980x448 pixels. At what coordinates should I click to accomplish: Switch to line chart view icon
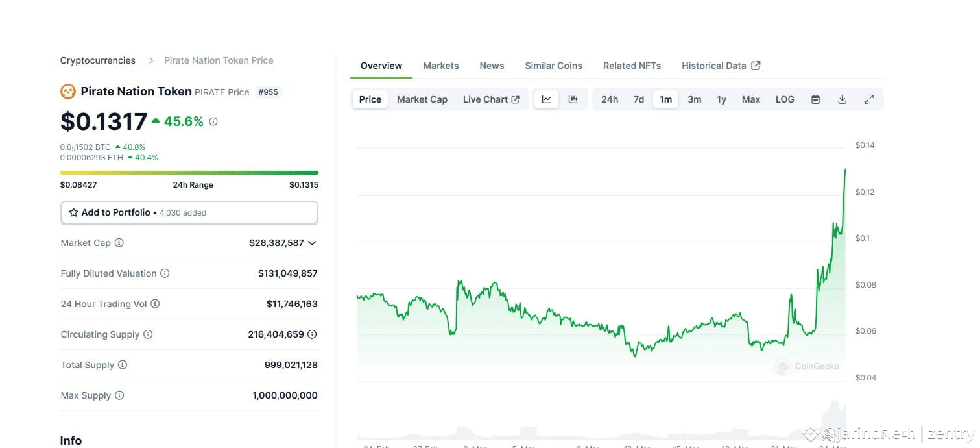tap(547, 99)
